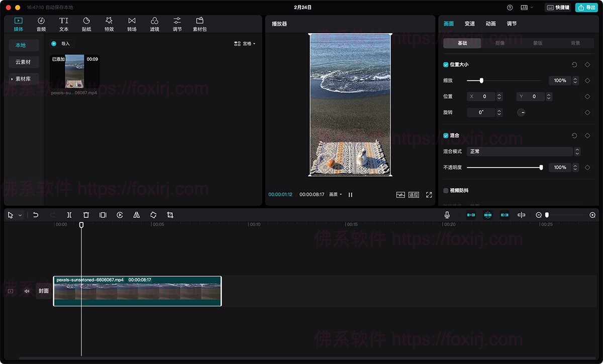Enable the 视频防抖 stabilization checkbox
The image size is (603, 364).
point(445,190)
